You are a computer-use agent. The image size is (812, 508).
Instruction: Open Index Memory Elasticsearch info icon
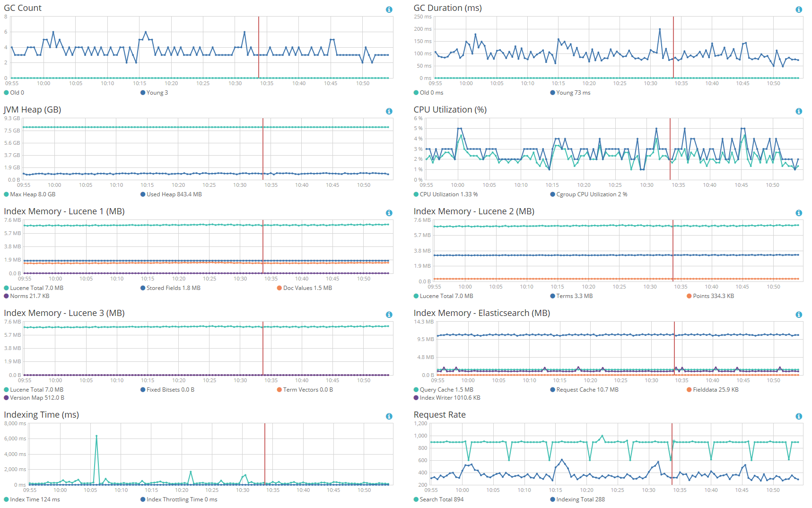[799, 315]
